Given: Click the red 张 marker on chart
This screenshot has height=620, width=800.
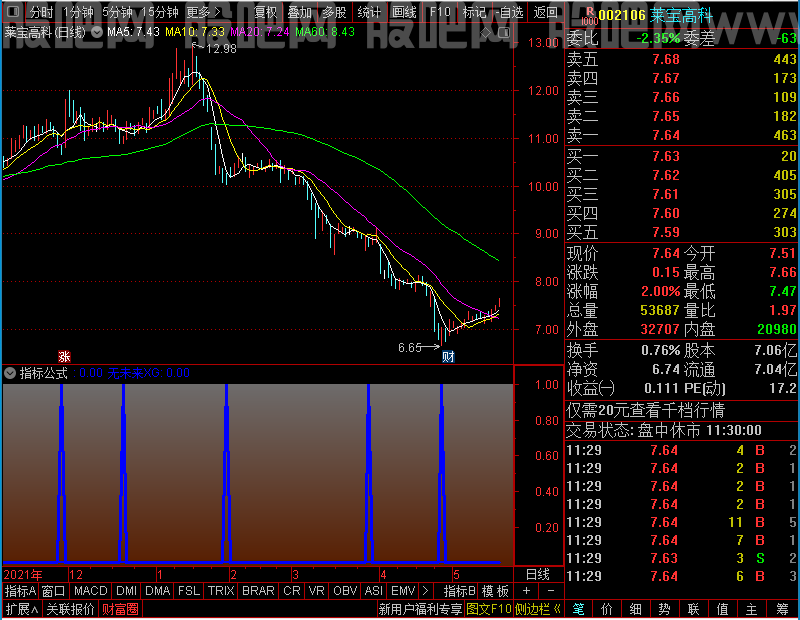Looking at the screenshot, I should coord(64,356).
